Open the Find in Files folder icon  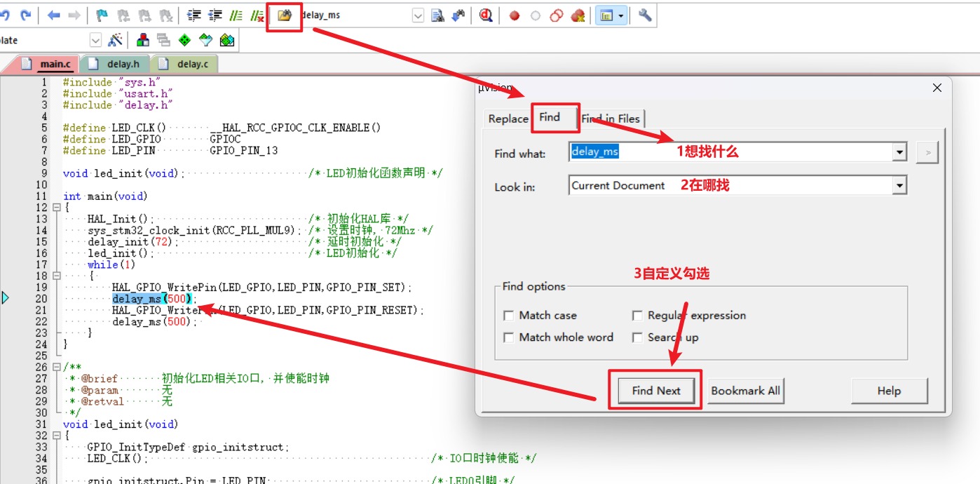tap(285, 15)
